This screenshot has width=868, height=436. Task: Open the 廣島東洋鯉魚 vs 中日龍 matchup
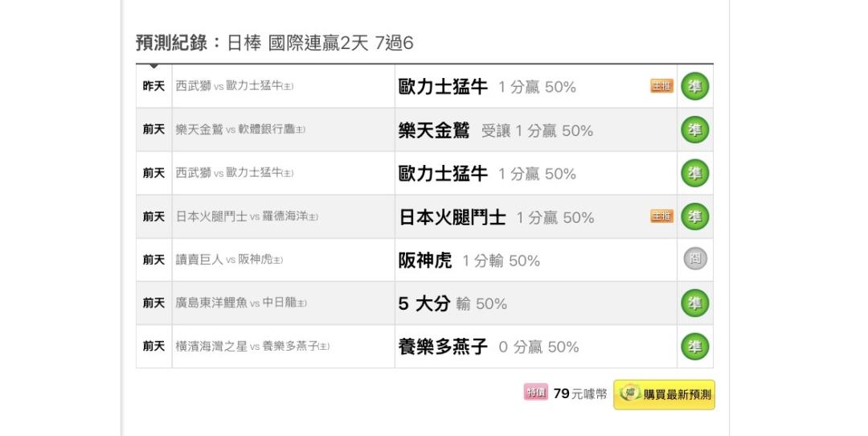[x=241, y=304]
